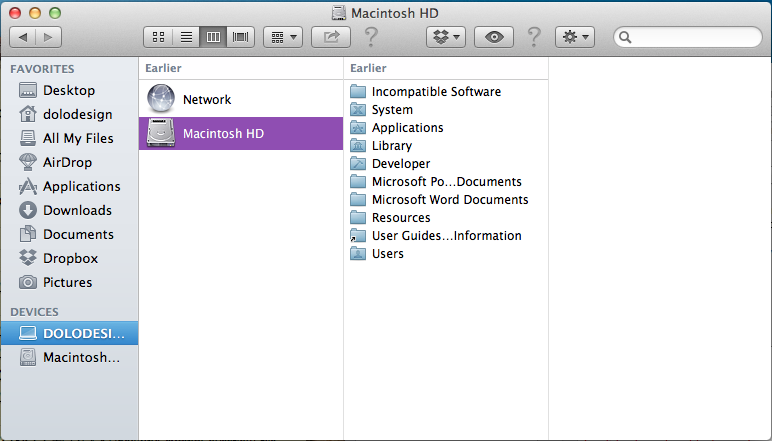The height and width of the screenshot is (441, 772).
Task: Open Microsoft Po…Documents folder
Action: click(446, 182)
